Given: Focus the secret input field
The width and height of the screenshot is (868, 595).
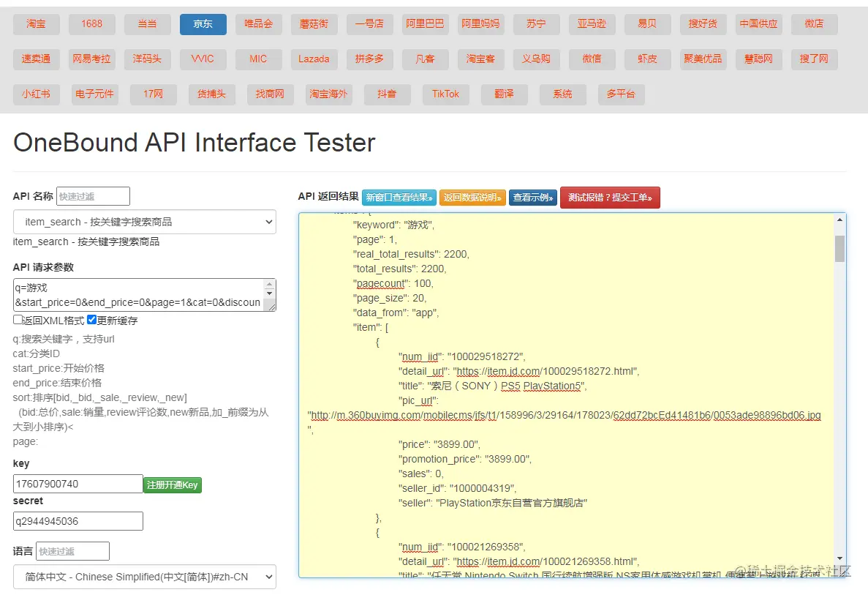Looking at the screenshot, I should [x=78, y=521].
